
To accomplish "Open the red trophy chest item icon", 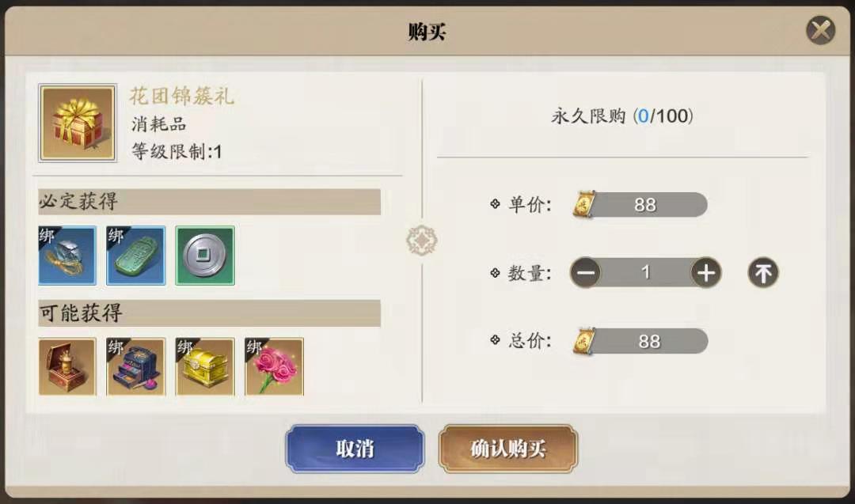I will click(67, 366).
